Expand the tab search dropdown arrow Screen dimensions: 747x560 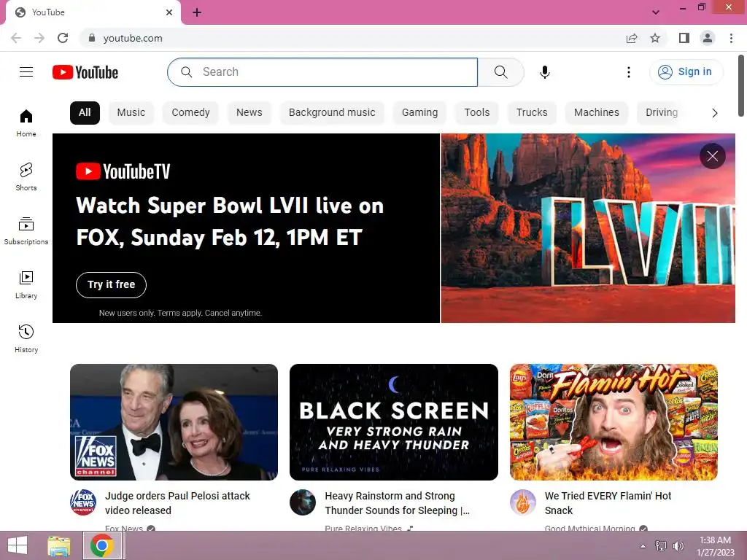[656, 12]
